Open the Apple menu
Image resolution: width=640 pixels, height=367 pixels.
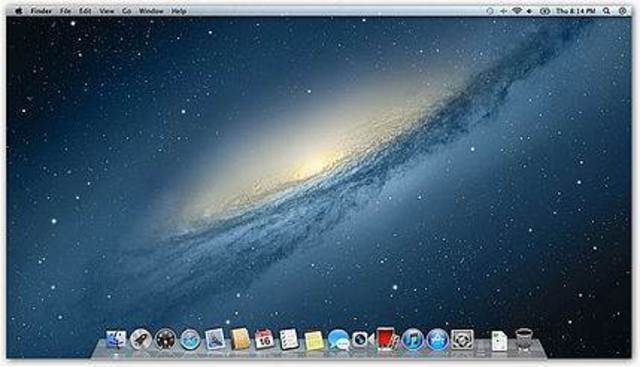click(x=18, y=11)
